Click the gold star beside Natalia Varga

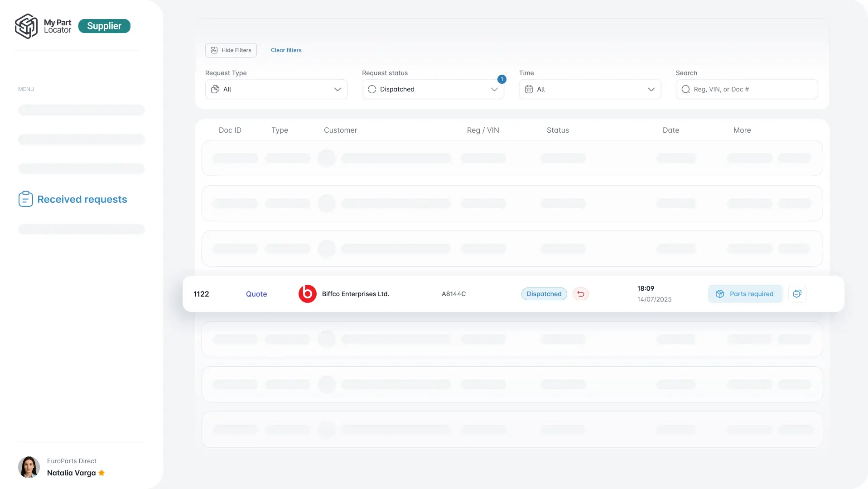pos(101,473)
